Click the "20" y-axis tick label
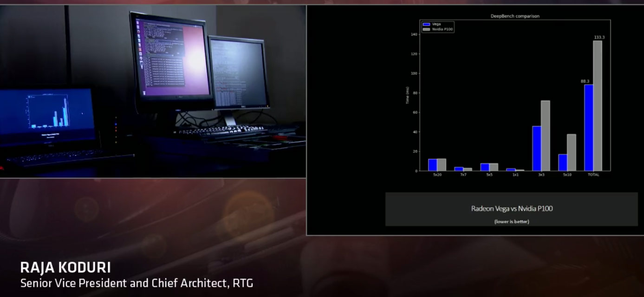644x297 pixels. pyautogui.click(x=415, y=152)
